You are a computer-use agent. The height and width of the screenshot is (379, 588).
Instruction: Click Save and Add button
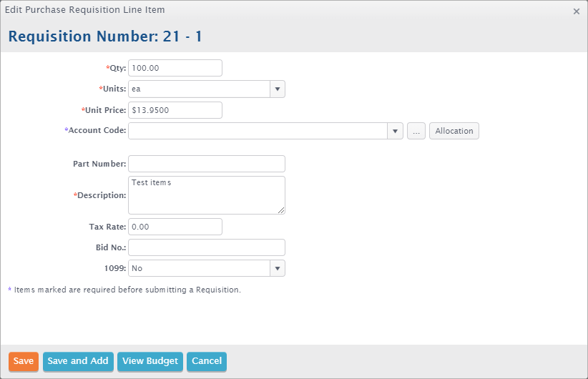(x=78, y=361)
